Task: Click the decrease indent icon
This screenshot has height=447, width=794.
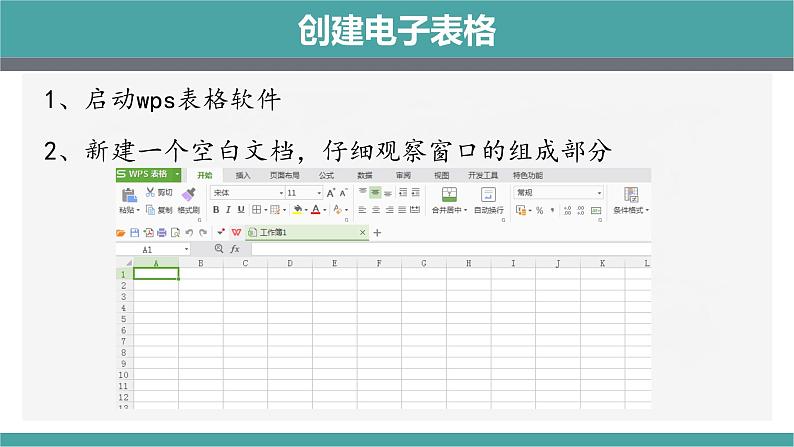Action: point(403,192)
